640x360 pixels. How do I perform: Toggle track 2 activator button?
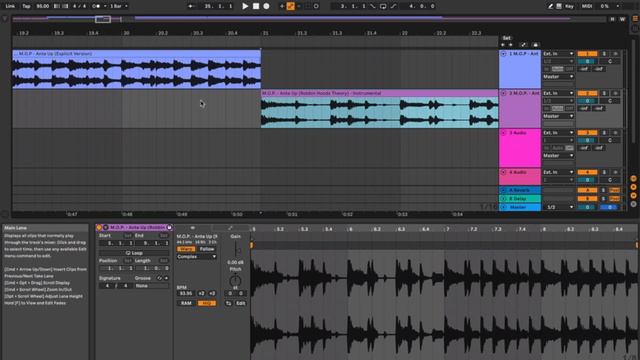[x=587, y=93]
